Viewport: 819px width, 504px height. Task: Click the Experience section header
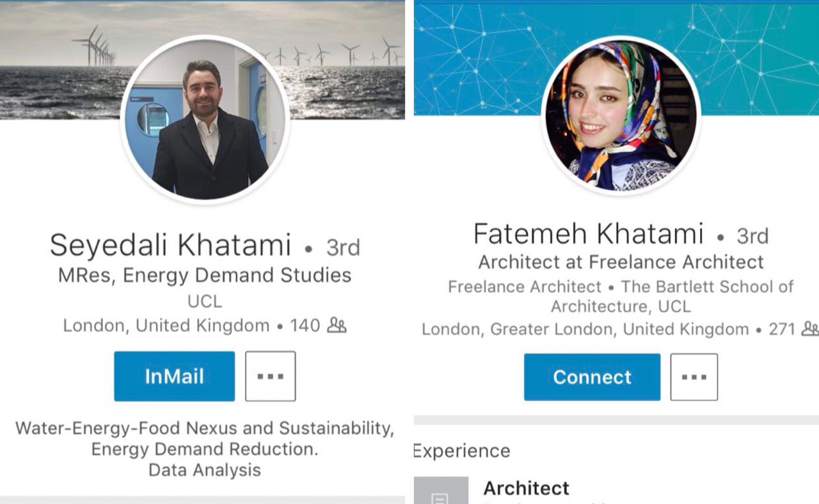[462, 451]
